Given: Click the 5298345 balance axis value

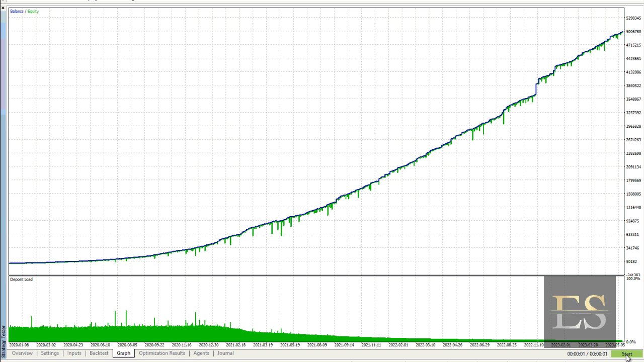Looking at the screenshot, I should point(633,18).
